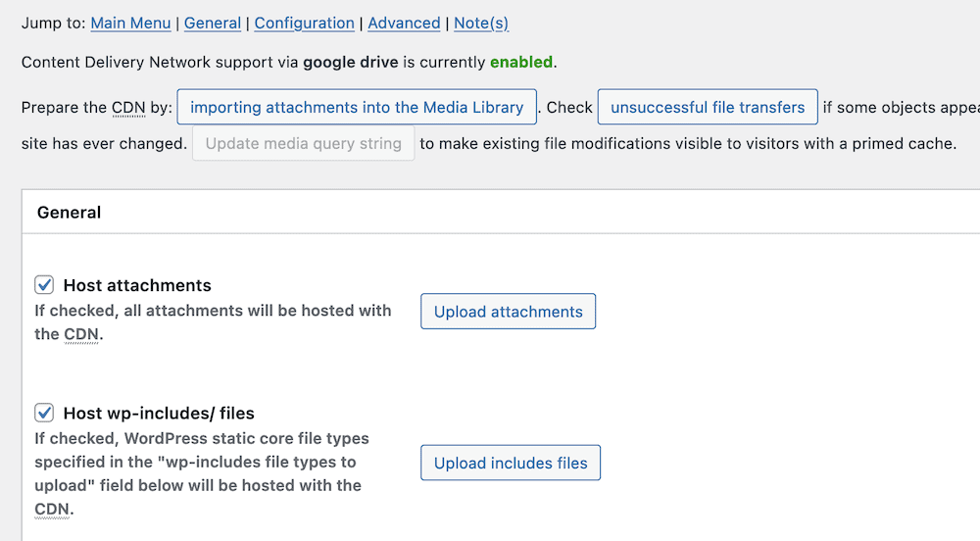
Task: Open the Main Menu jump link
Action: pos(130,23)
